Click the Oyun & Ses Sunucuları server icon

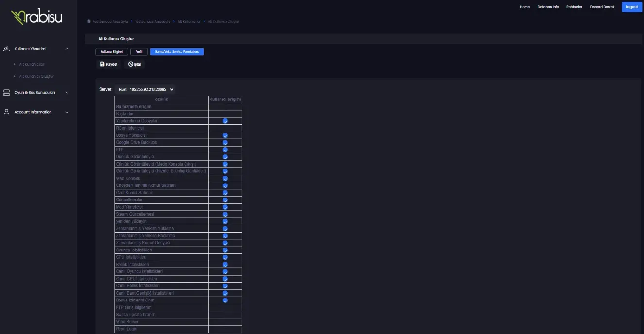coord(6,92)
